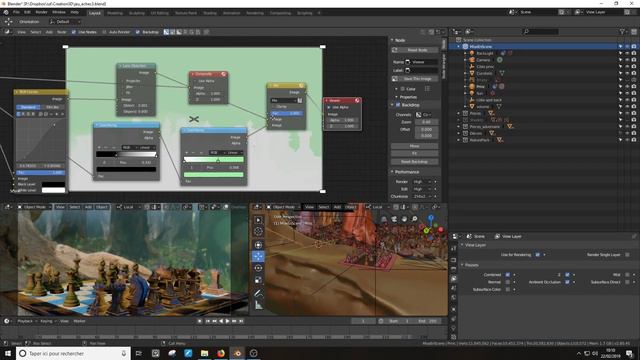Open Firefox from the taskbar
Viewport: 640px width, 360px height.
(221, 353)
